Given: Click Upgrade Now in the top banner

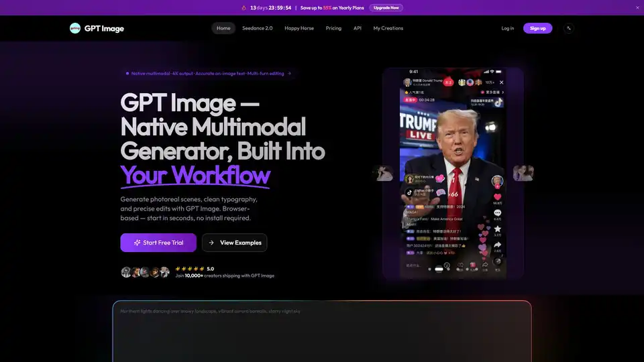Looking at the screenshot, I should (386, 8).
